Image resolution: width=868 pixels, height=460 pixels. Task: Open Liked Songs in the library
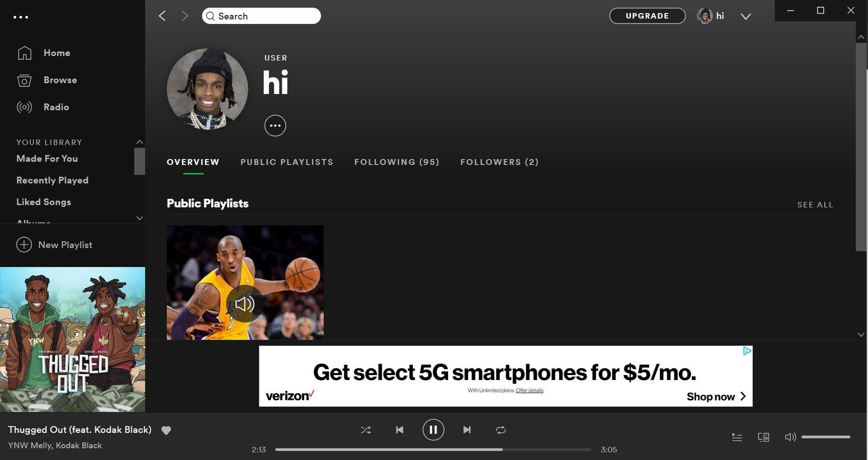tap(43, 202)
